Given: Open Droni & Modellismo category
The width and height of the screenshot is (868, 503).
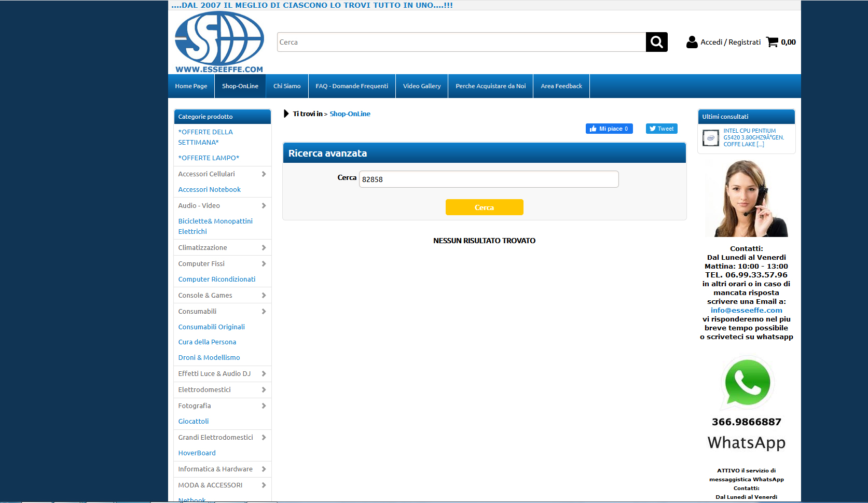Looking at the screenshot, I should 209,358.
